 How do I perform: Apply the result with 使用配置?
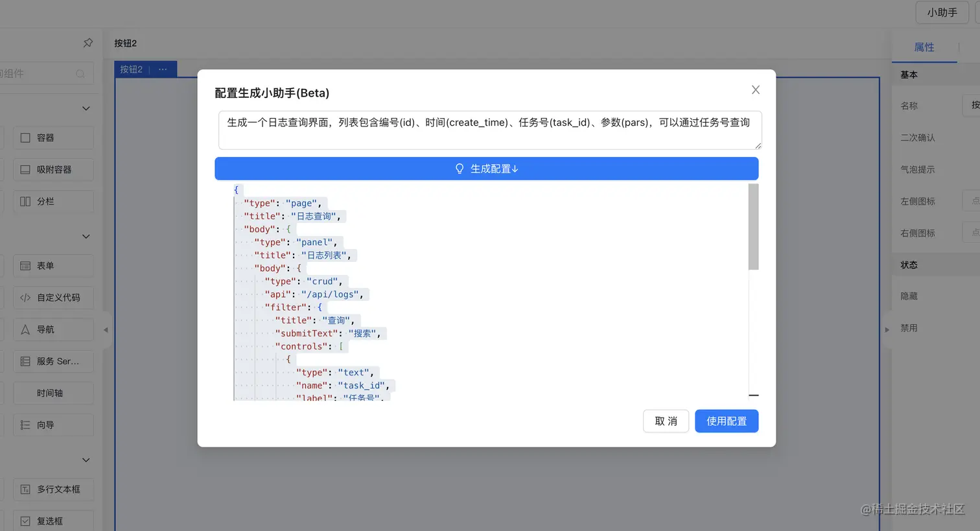(727, 421)
